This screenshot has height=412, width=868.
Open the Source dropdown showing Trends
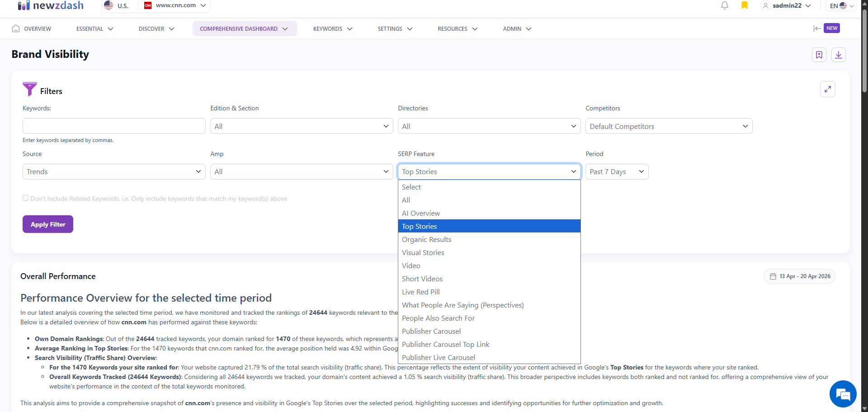113,172
